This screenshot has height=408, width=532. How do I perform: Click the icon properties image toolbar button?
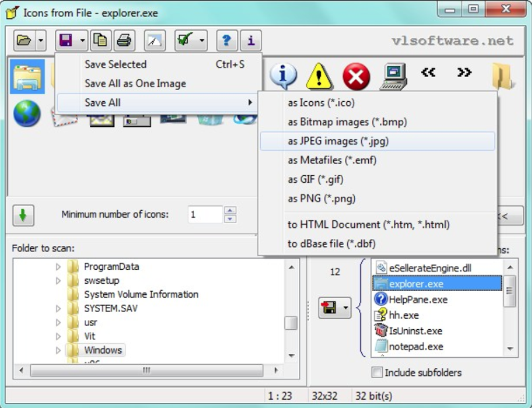coord(155,40)
